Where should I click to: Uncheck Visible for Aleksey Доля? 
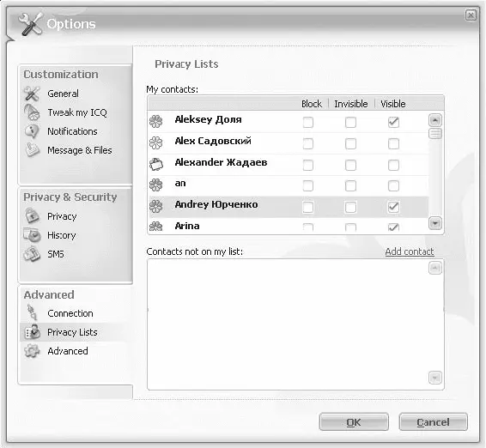(x=393, y=122)
